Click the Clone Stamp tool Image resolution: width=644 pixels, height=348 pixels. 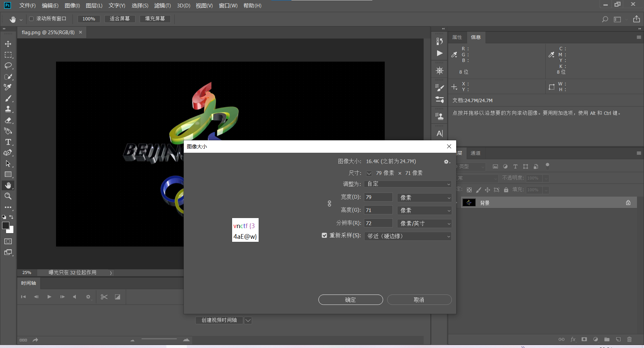point(8,109)
